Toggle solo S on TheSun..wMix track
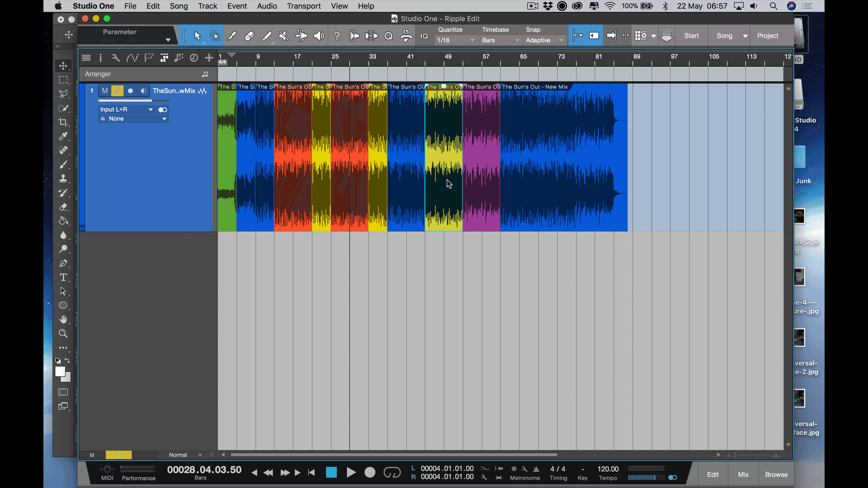The image size is (868, 488). tap(117, 91)
